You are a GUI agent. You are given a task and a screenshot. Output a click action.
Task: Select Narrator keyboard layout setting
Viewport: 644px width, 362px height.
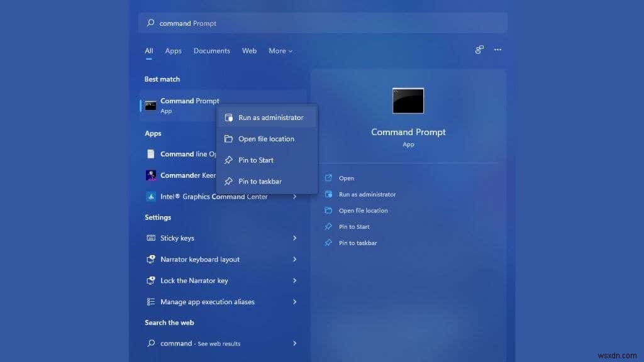200,259
